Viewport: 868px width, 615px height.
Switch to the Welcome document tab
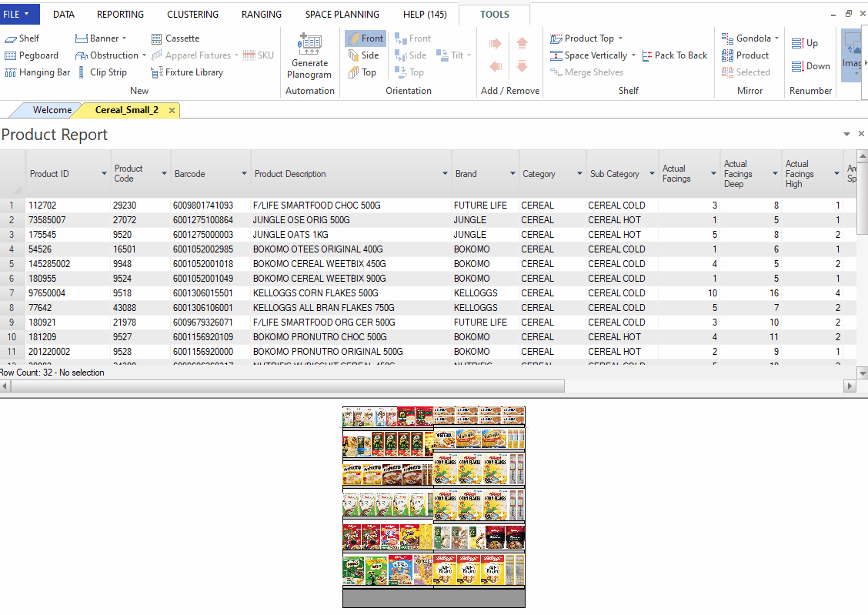point(52,110)
